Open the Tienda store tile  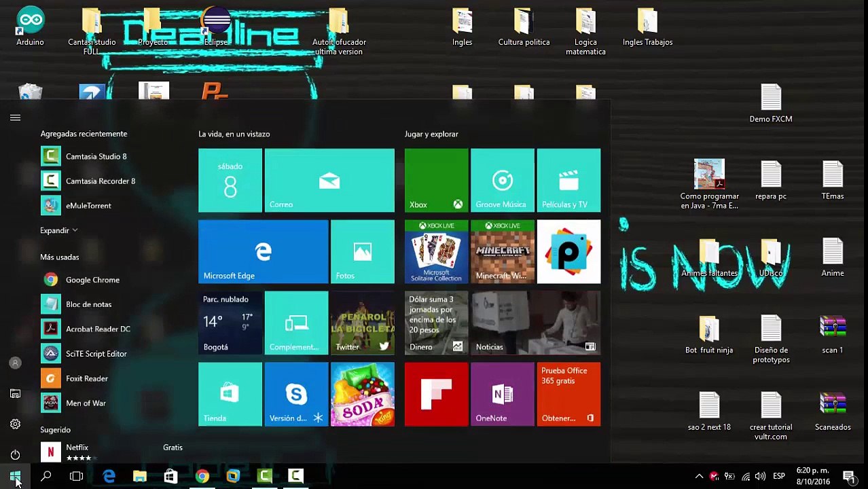click(x=230, y=394)
